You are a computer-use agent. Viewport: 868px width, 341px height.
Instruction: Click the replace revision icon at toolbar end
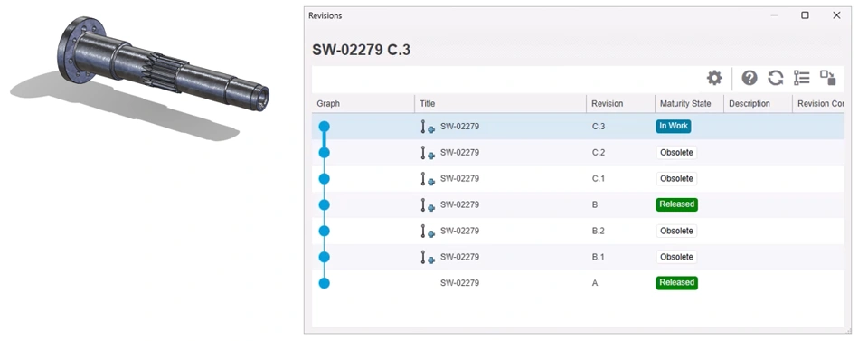828,78
